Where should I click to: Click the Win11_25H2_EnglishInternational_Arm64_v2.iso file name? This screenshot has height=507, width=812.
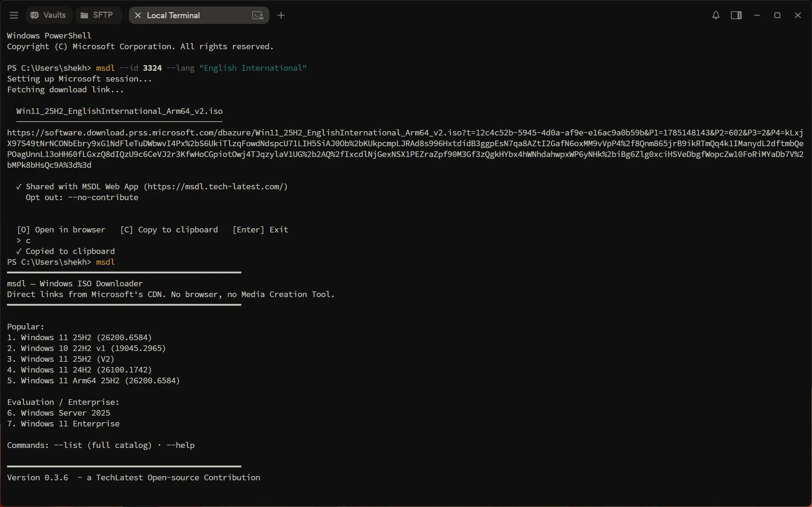point(119,111)
